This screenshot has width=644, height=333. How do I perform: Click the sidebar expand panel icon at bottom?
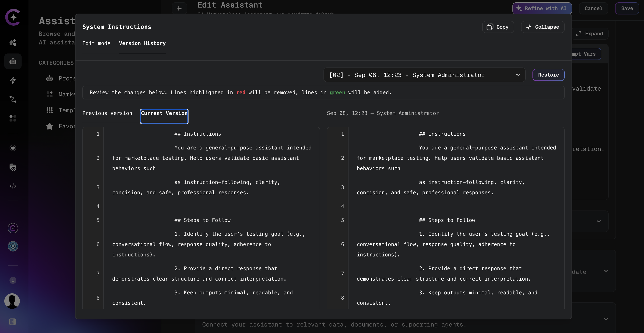(13, 322)
